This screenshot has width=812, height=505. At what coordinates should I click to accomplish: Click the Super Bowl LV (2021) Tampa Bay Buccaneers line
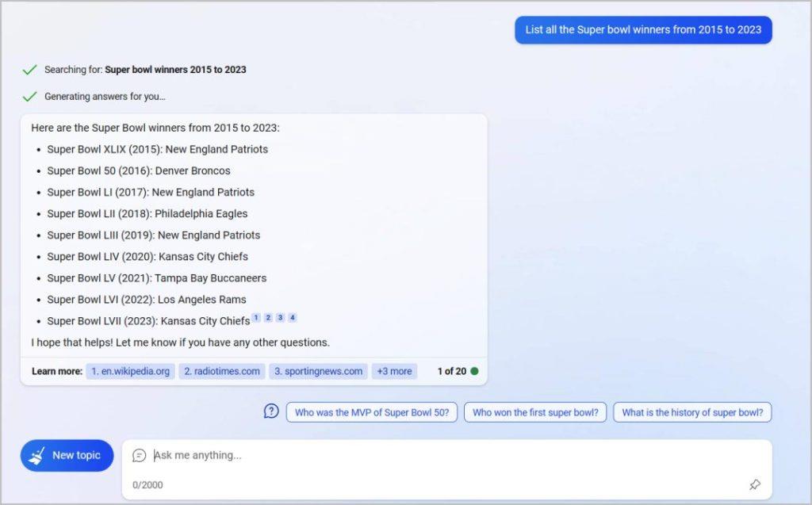click(x=156, y=278)
